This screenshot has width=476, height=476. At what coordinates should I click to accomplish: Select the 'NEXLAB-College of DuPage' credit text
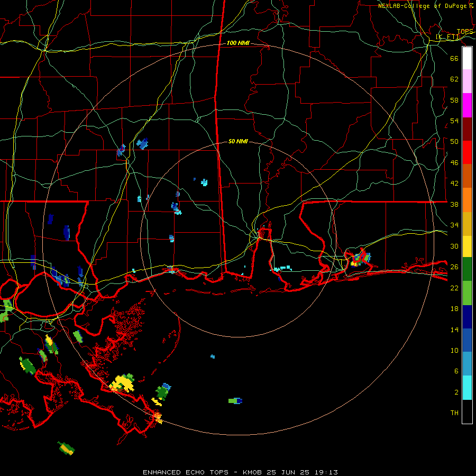(x=423, y=6)
